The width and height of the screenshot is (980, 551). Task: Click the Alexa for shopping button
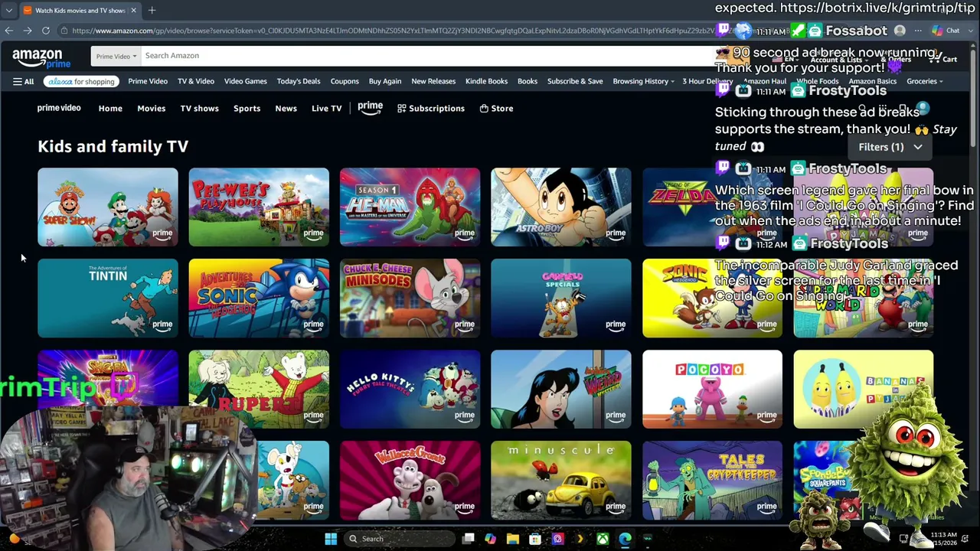tap(80, 81)
